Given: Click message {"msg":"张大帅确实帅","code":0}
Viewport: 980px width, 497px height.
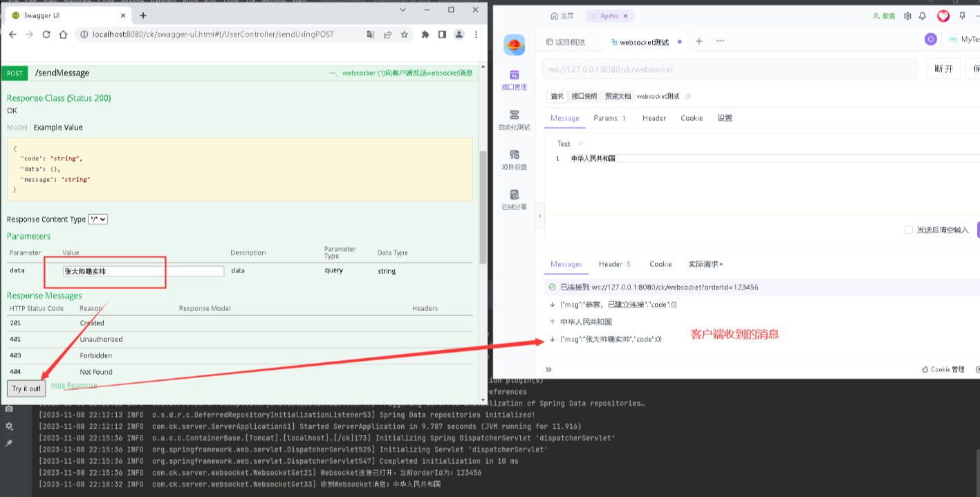Looking at the screenshot, I should (611, 339).
